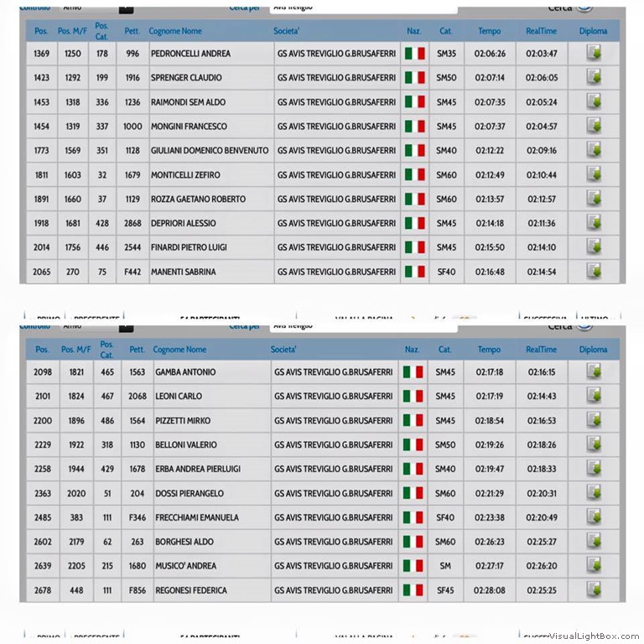This screenshot has width=644, height=644.
Task: Select name MONTICELLI ZEFIRO
Action: (x=185, y=175)
